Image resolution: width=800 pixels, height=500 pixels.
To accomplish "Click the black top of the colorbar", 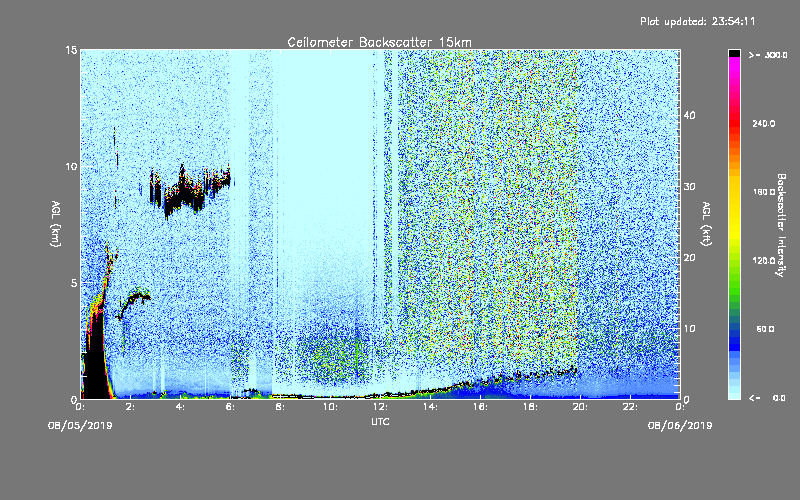I will 734,53.
